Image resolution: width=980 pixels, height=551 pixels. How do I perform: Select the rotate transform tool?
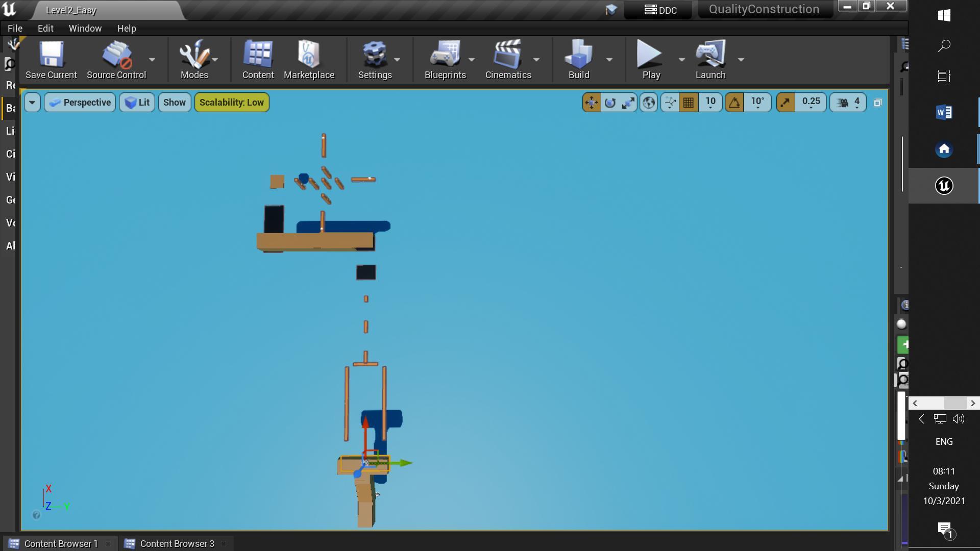click(x=610, y=103)
